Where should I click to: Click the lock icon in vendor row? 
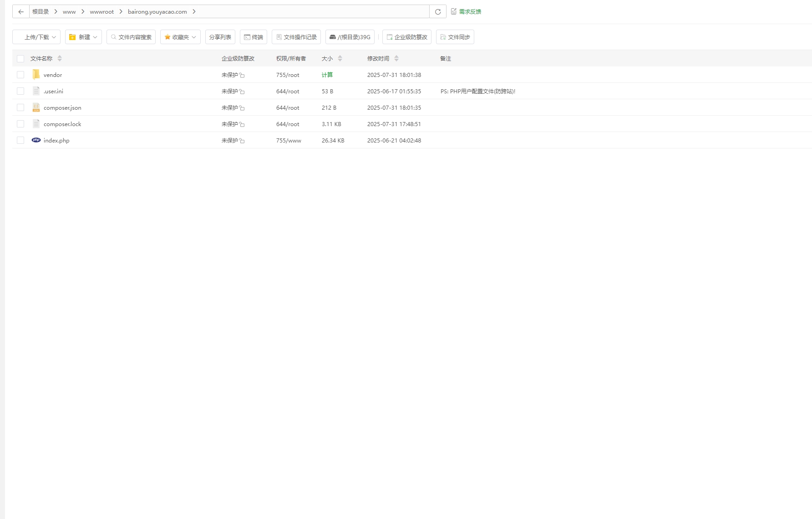242,75
